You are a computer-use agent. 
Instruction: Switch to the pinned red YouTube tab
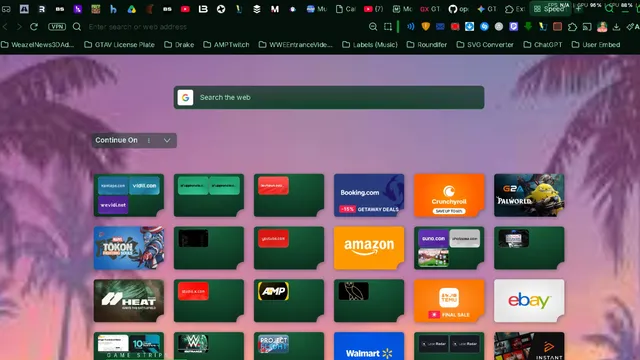185,9
